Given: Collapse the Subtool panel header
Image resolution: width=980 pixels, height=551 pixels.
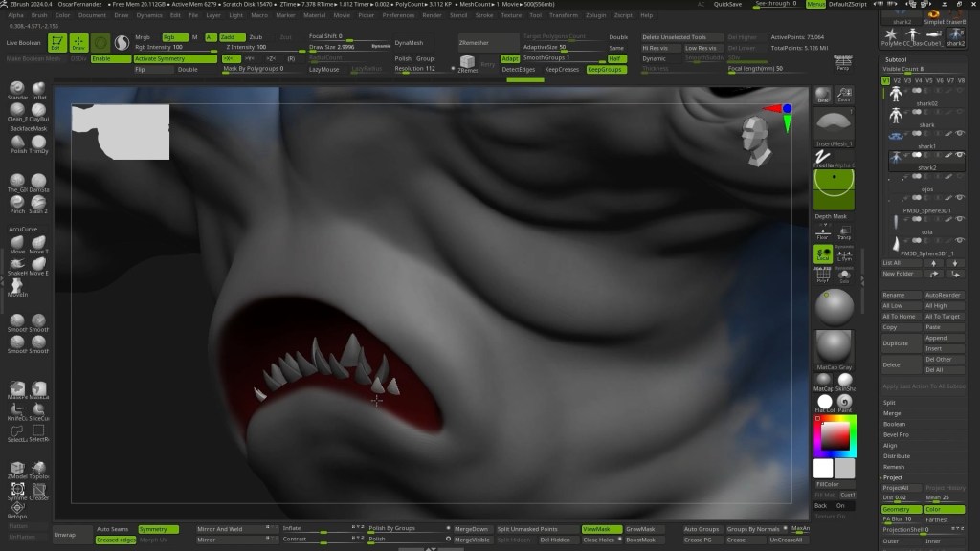Looking at the screenshot, I should (896, 59).
